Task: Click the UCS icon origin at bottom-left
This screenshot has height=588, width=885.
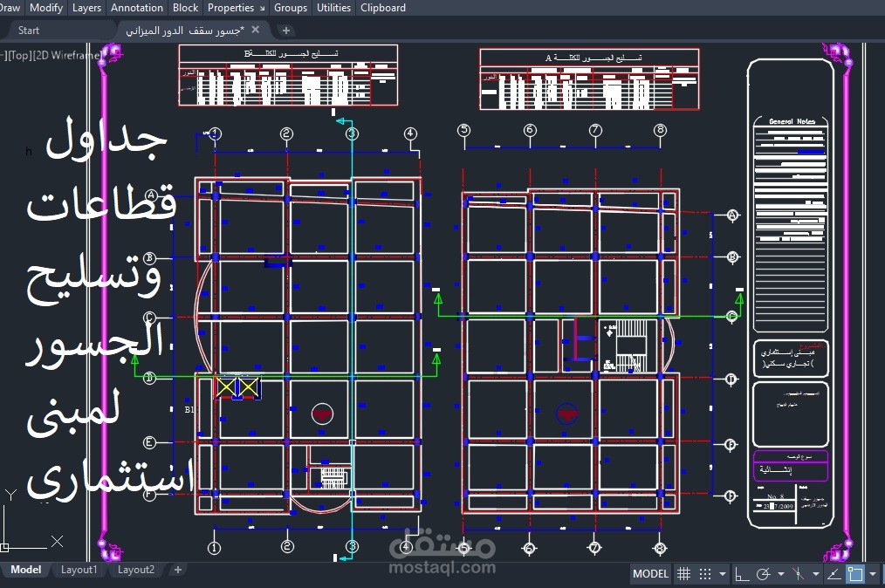Action: tap(4, 547)
